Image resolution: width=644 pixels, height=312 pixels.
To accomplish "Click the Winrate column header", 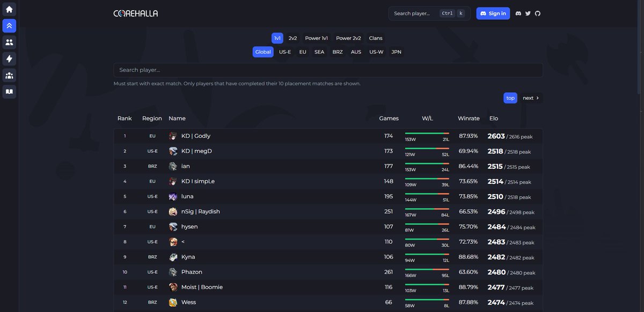I will coord(469,118).
